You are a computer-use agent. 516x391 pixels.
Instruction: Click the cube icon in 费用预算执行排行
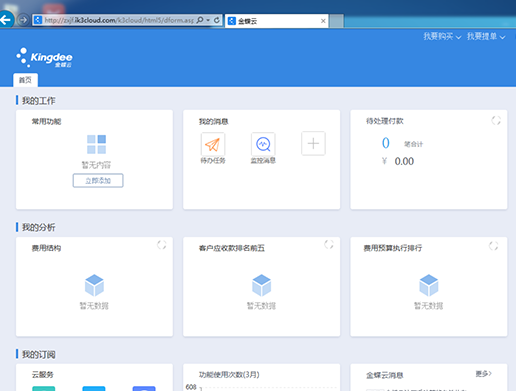tap(429, 285)
